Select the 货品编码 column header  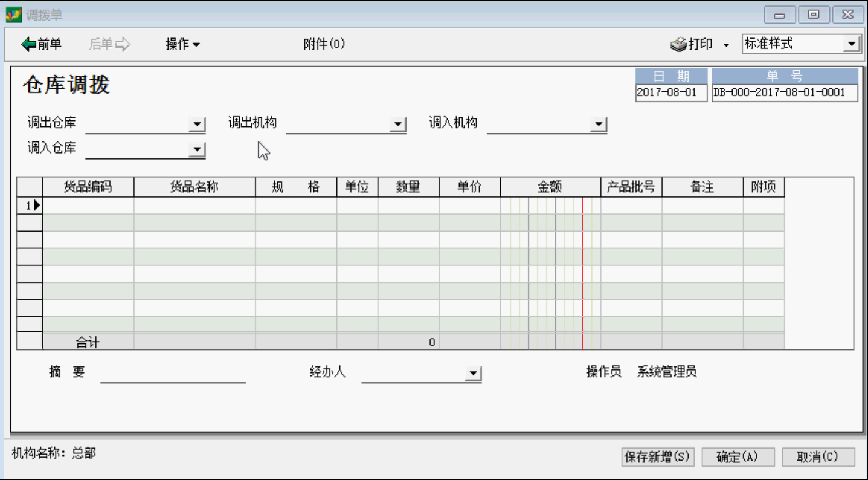click(x=88, y=187)
